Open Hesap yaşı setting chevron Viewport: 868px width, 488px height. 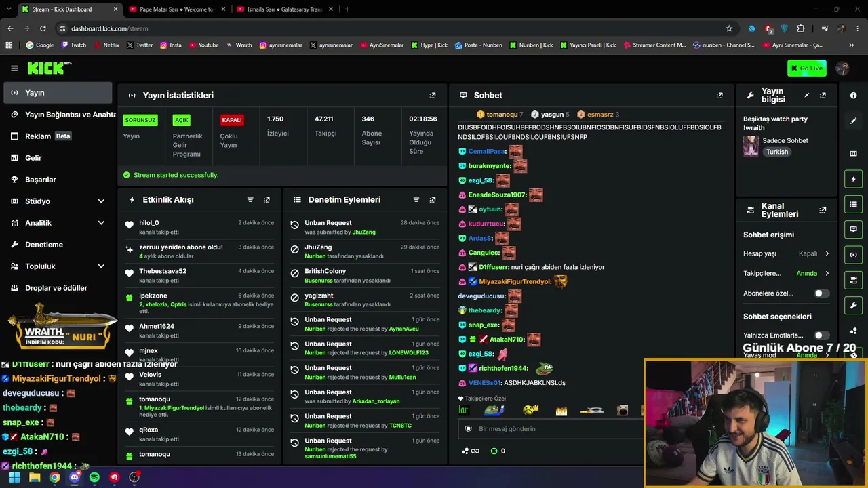pos(827,253)
